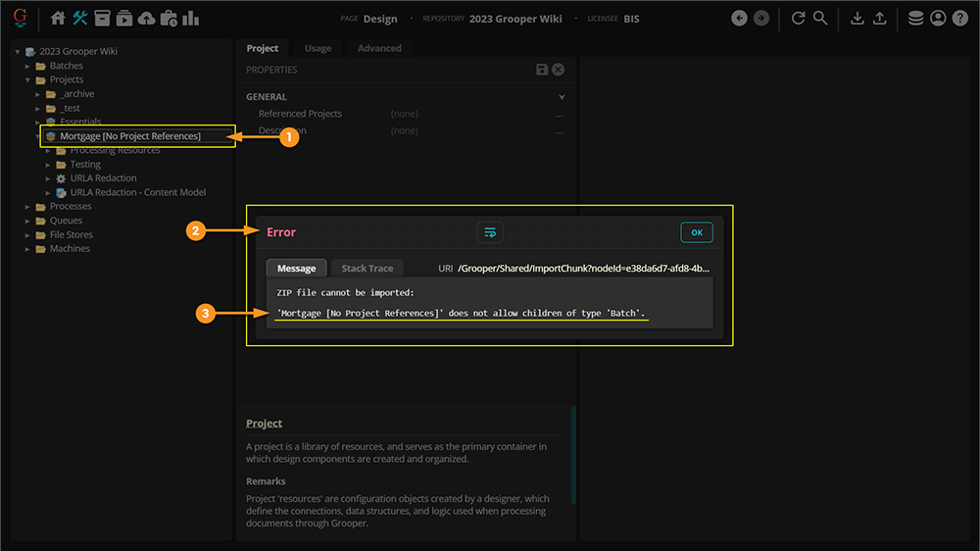Screen dimensions: 980x551
Task: Expand the File Stores folder arrow
Action: (x=27, y=235)
